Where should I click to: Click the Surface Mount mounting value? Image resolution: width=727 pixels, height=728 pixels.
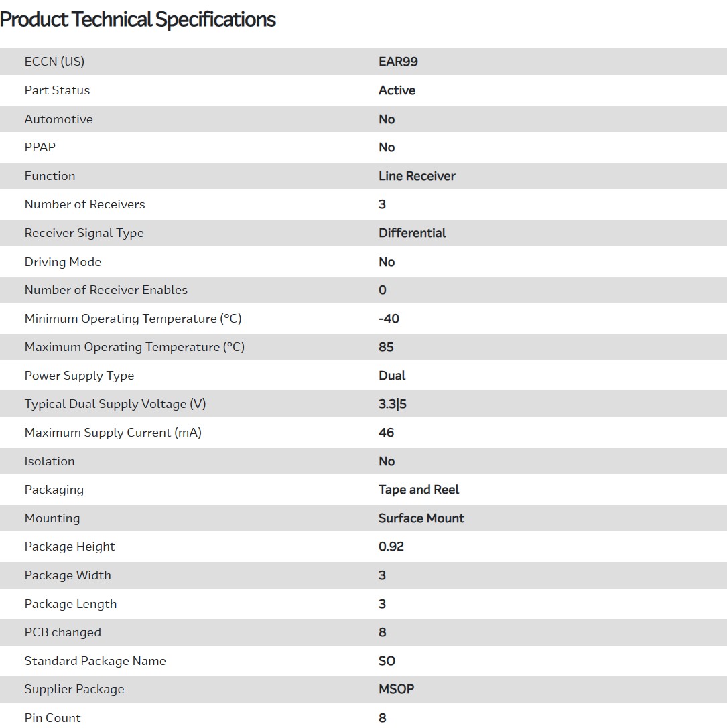click(x=421, y=518)
